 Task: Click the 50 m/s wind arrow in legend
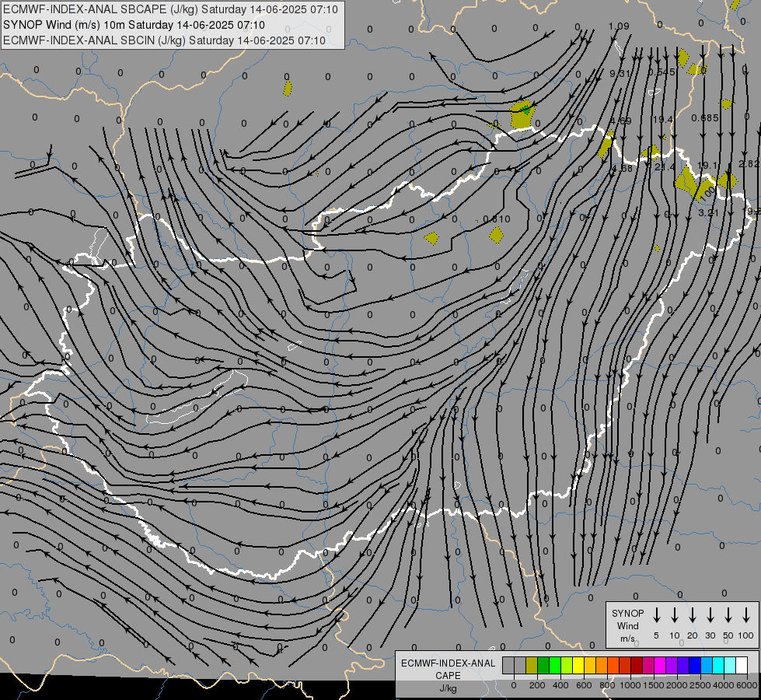(x=728, y=615)
